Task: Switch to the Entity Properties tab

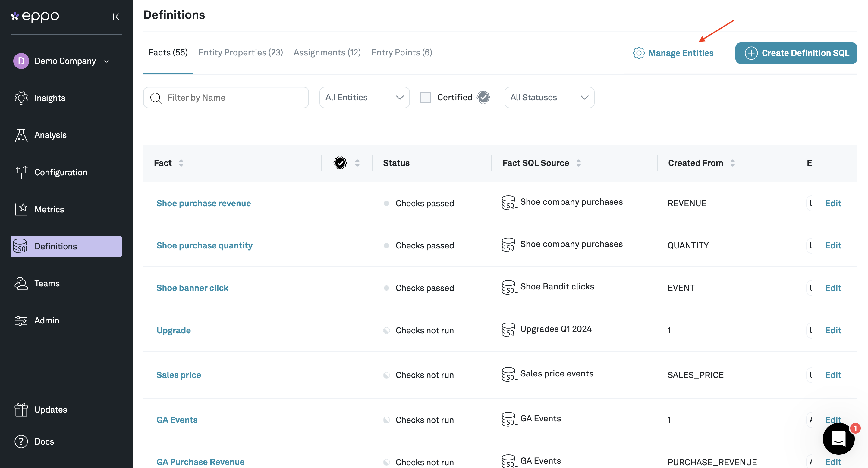Action: (x=240, y=52)
